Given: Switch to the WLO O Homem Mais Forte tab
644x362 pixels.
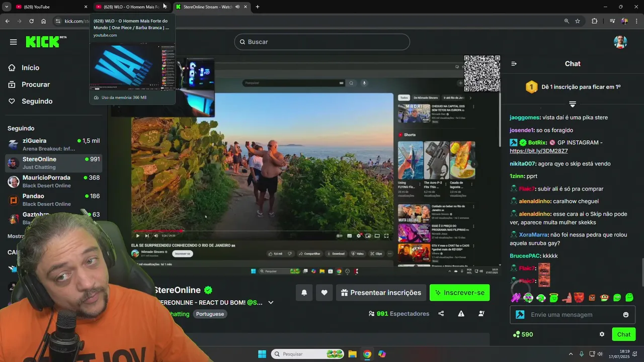Looking at the screenshot, I should (131, 7).
